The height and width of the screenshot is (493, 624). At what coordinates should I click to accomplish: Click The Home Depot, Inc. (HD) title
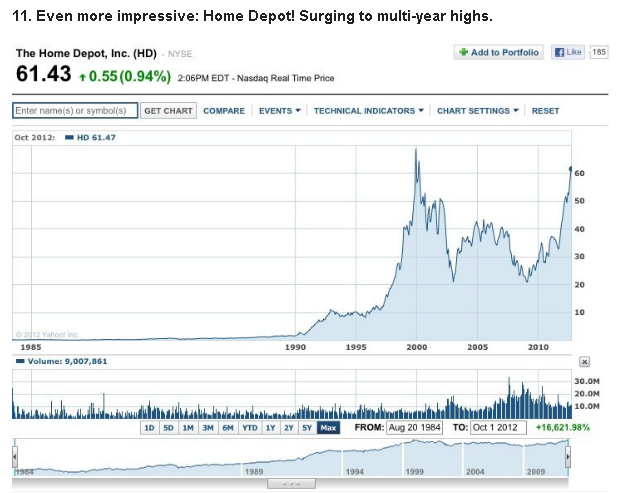point(86,53)
